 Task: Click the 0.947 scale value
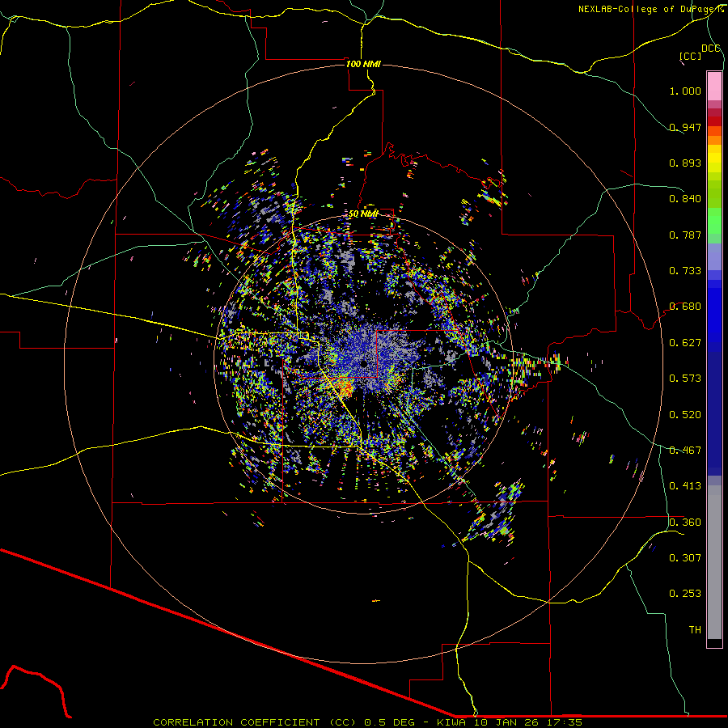685,127
